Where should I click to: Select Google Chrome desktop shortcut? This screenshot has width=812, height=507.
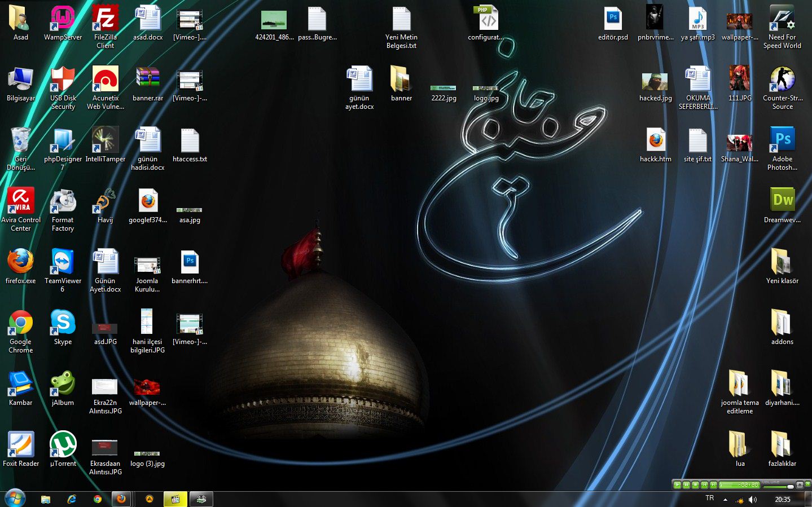21,332
